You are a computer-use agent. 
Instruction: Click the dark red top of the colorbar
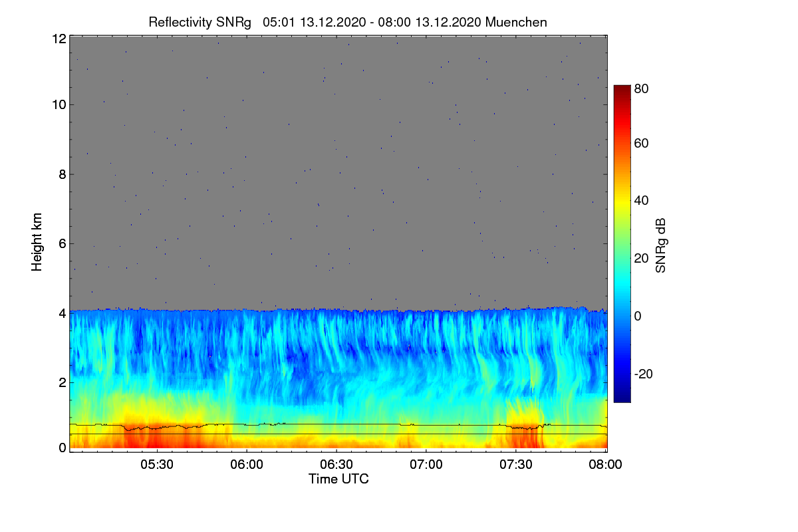(621, 91)
